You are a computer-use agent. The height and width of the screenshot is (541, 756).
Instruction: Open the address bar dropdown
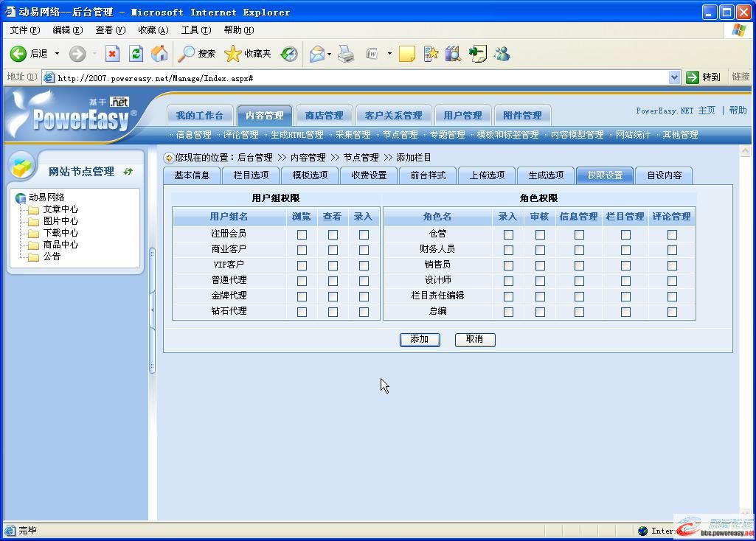[675, 77]
